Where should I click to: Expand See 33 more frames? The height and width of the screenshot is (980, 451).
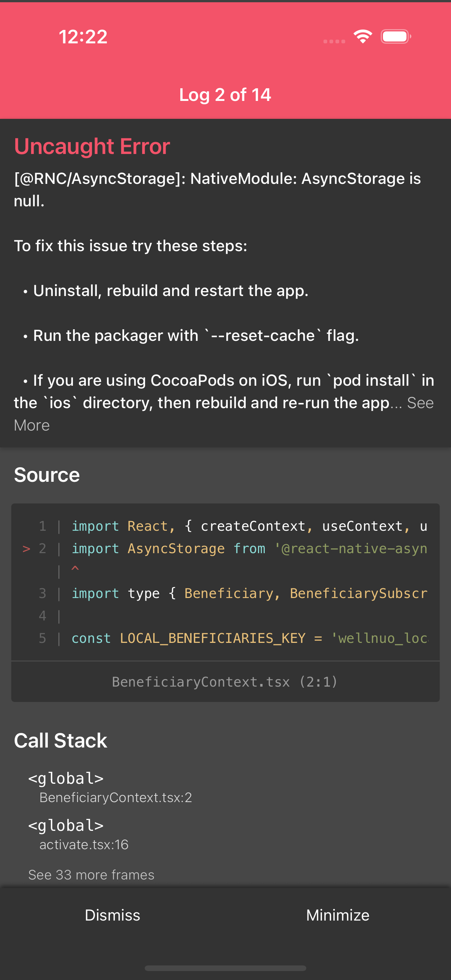tap(91, 875)
